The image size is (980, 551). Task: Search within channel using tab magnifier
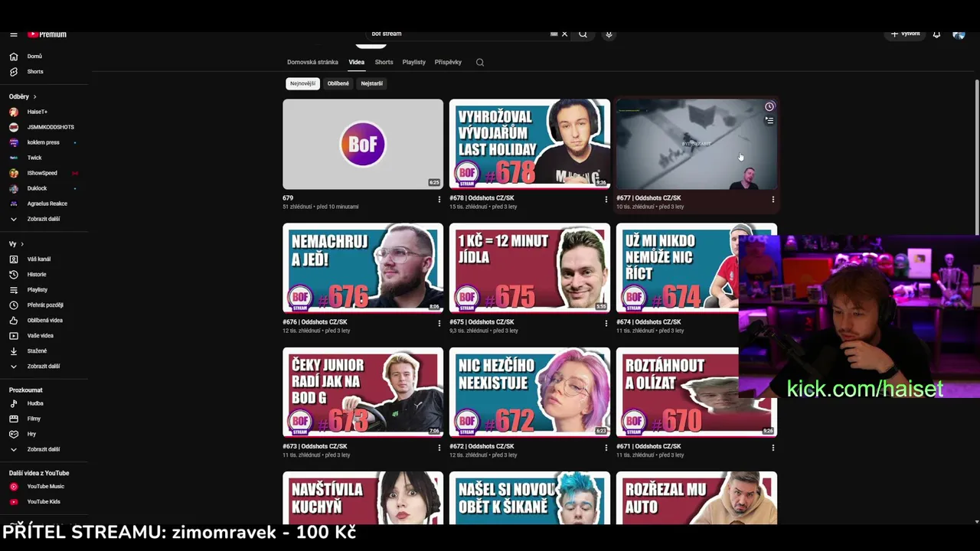pos(480,62)
